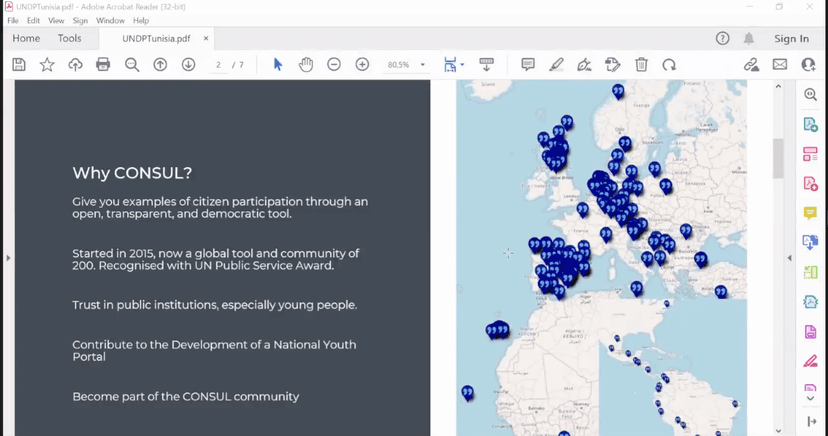
Task: Click the page number field
Action: (x=218, y=65)
